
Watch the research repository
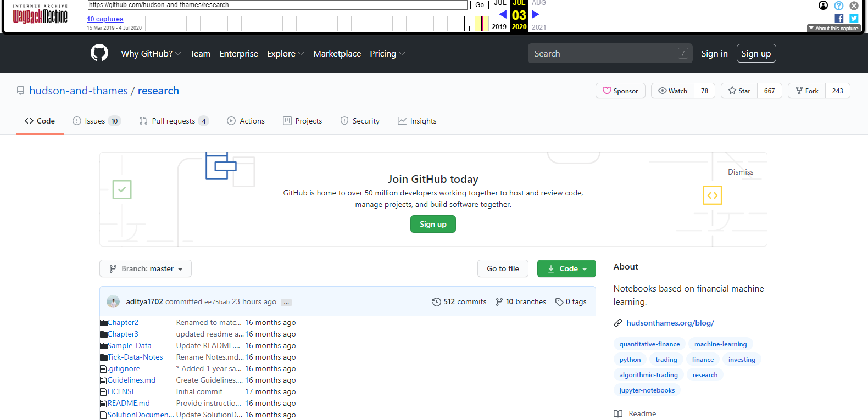[673, 91]
